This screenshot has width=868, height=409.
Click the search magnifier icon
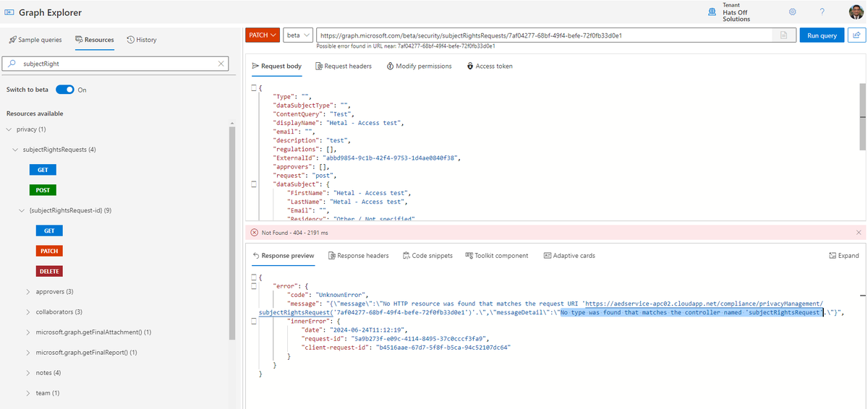(12, 64)
